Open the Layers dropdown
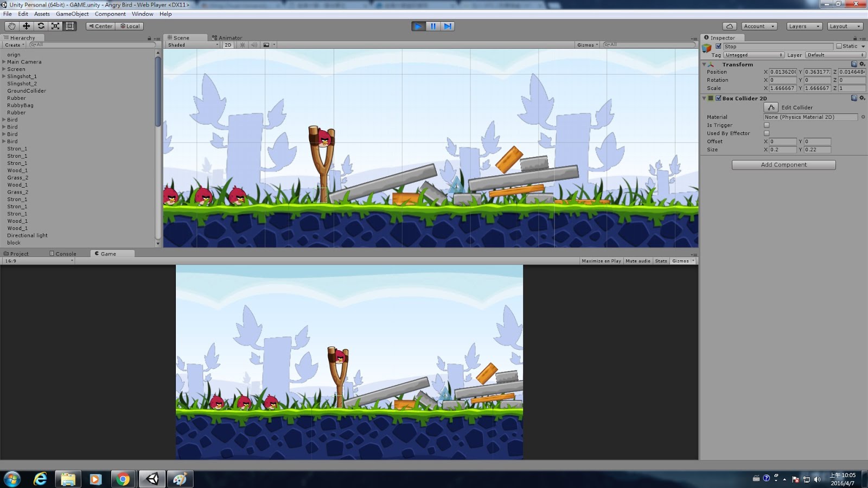 click(x=804, y=26)
